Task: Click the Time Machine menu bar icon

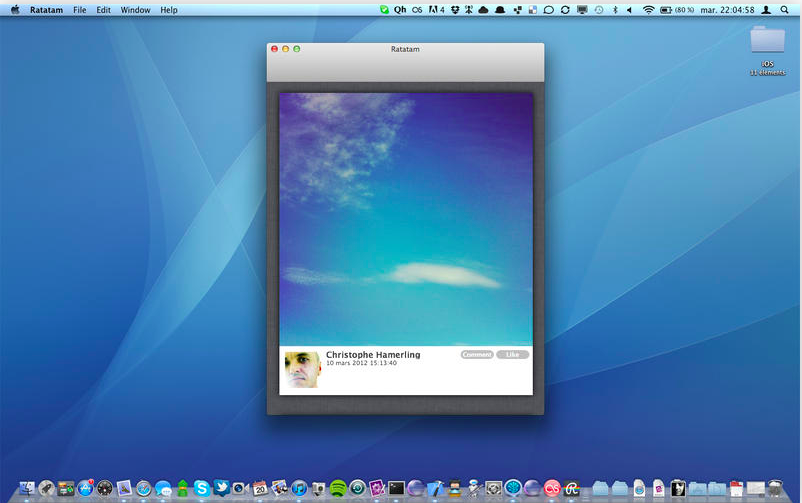Action: [x=599, y=10]
